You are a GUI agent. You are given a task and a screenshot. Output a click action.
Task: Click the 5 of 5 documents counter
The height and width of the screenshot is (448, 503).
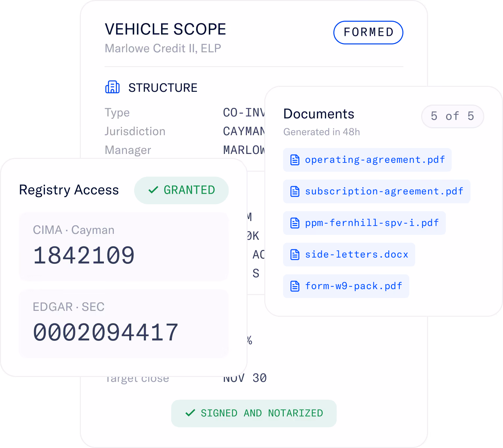[x=452, y=116]
